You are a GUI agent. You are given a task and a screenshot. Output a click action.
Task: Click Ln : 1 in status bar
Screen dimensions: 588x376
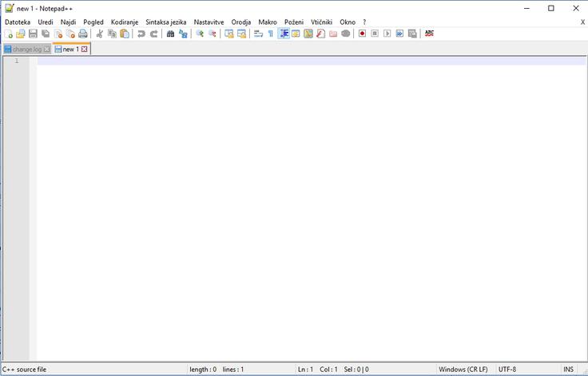[x=305, y=370]
